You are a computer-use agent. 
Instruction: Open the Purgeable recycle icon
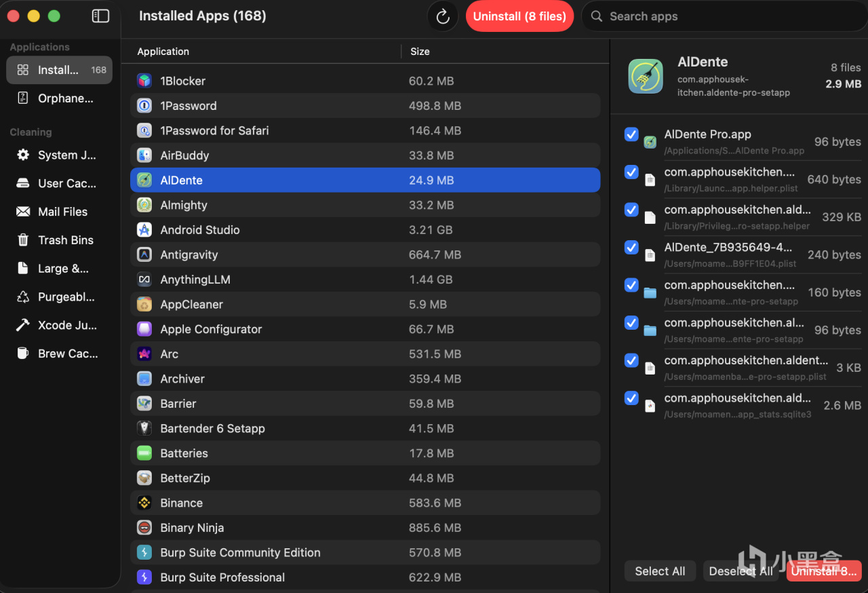tap(23, 297)
